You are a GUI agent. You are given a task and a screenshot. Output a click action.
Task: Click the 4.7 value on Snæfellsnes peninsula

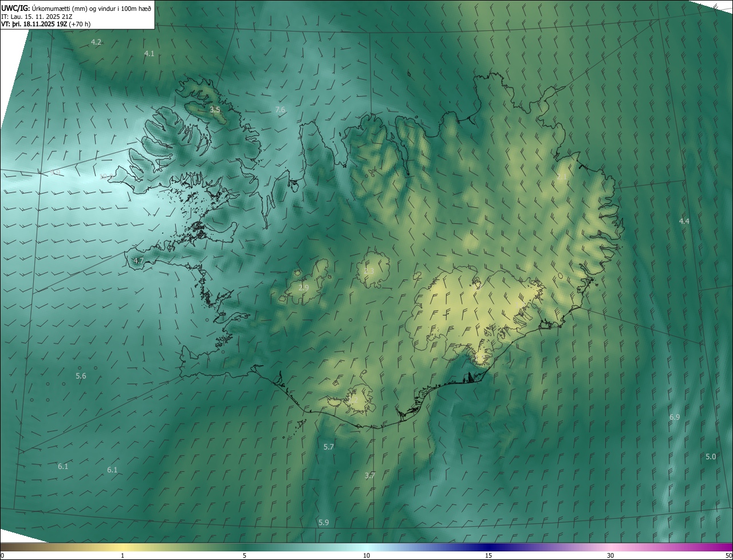pyautogui.click(x=138, y=261)
